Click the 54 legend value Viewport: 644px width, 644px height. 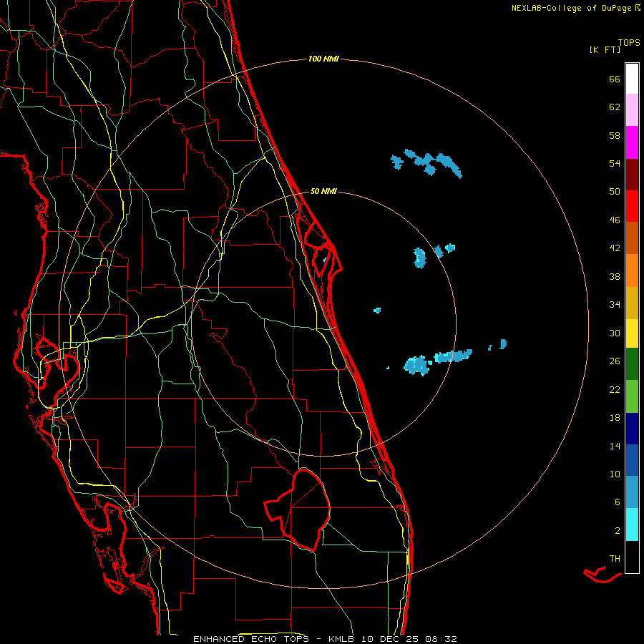click(615, 163)
